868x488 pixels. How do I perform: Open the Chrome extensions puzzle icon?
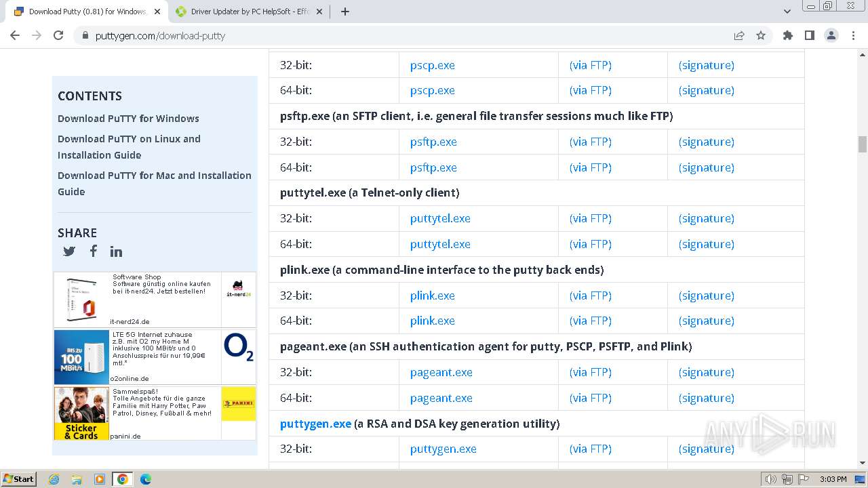pyautogui.click(x=787, y=35)
